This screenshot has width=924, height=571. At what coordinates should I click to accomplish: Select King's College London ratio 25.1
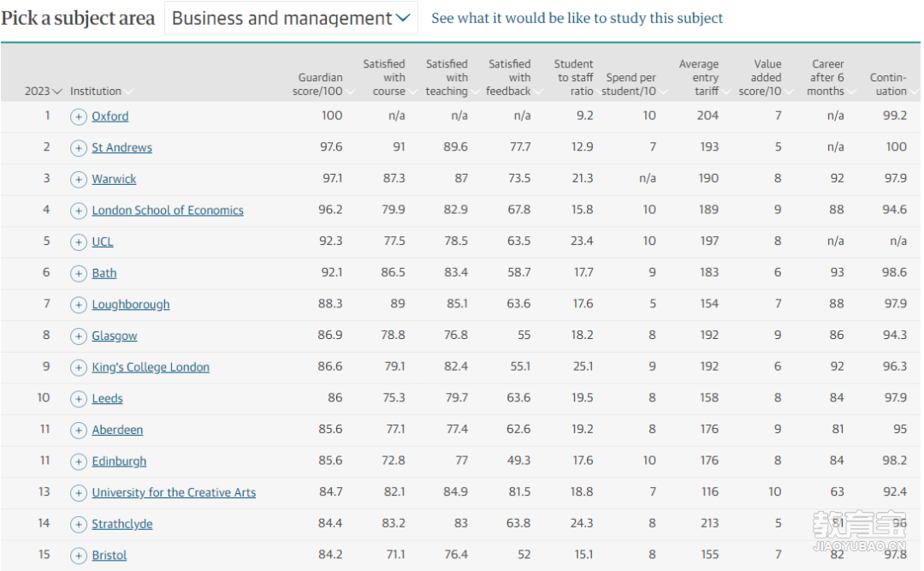pos(583,366)
